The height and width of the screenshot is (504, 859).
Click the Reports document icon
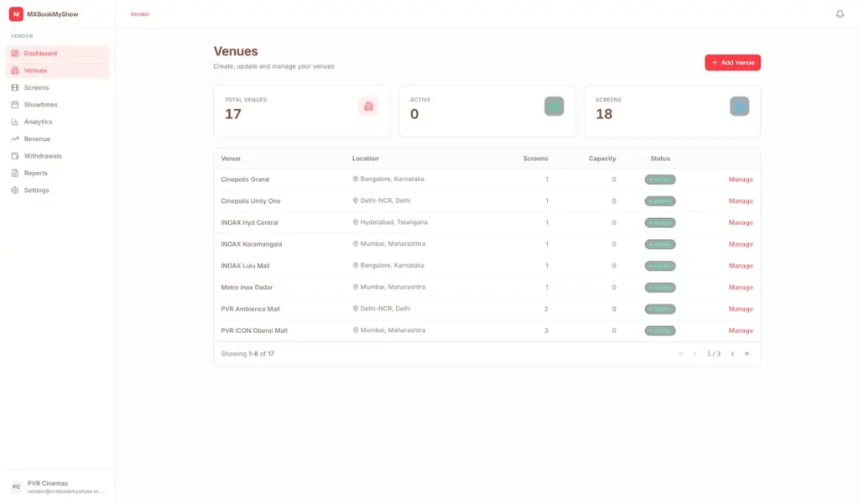(15, 173)
